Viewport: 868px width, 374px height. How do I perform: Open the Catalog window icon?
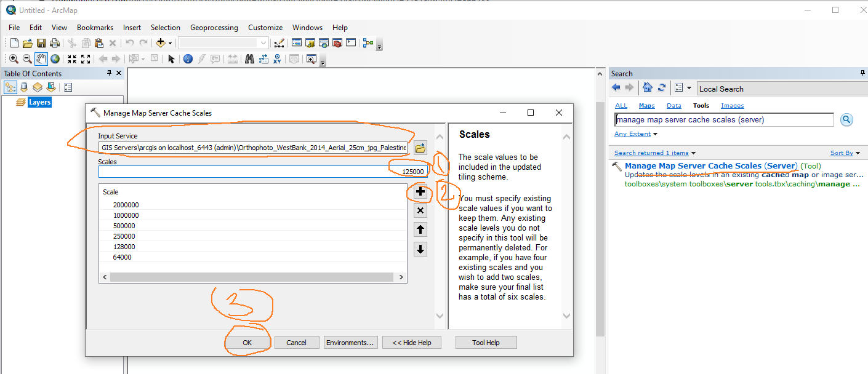click(x=310, y=43)
